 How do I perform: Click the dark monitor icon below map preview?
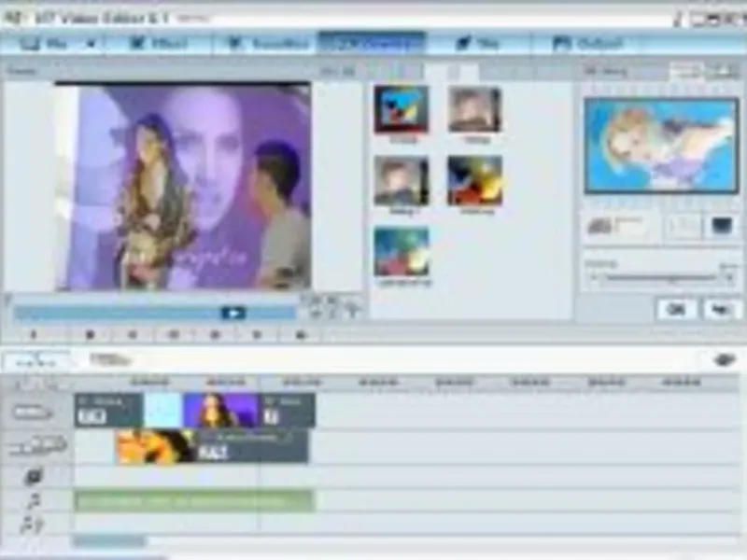pos(721,226)
